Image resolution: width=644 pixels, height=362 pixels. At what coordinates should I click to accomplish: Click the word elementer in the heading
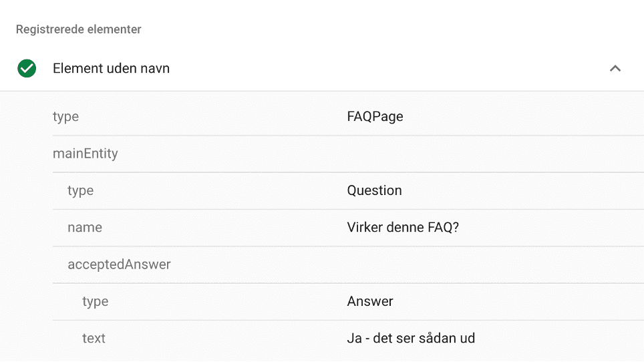click(114, 29)
